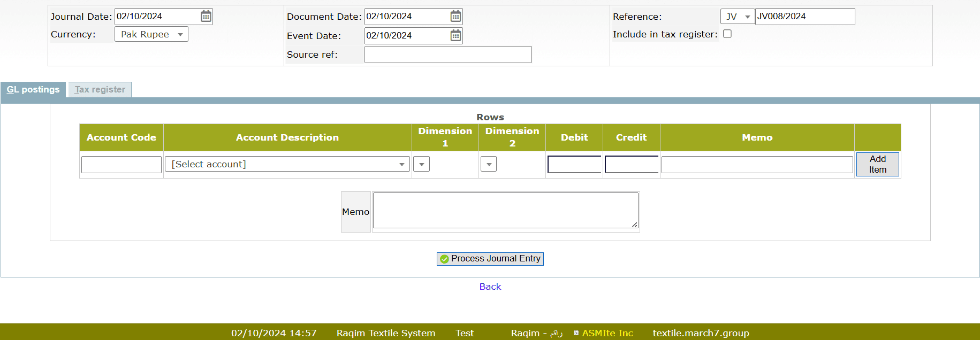Click the small icon beside ASMIte Inc
Screen dimensions: 980x340
(x=576, y=333)
